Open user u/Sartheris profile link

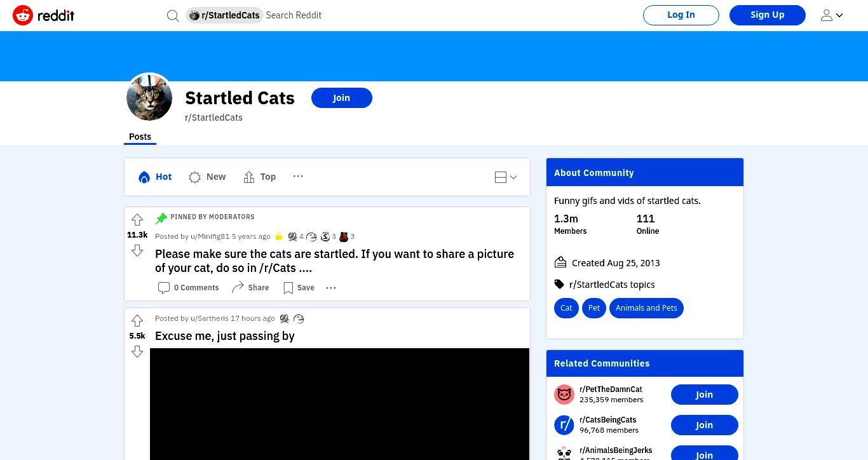pos(209,318)
